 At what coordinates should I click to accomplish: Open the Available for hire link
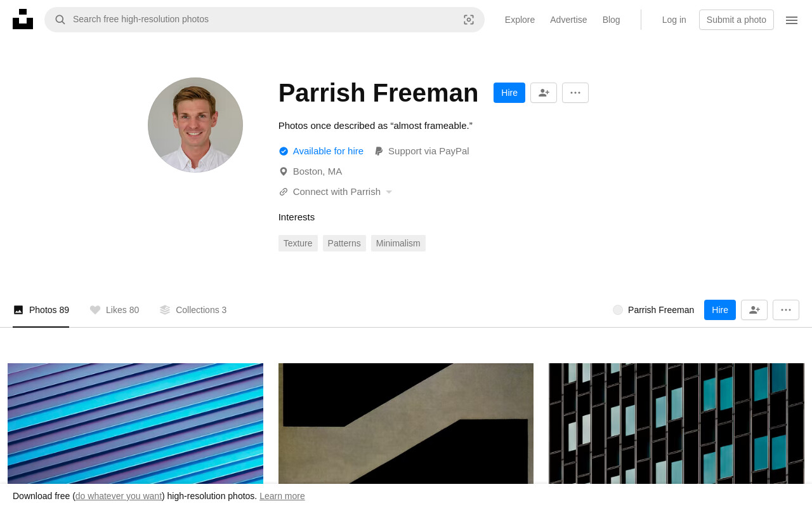pyautogui.click(x=321, y=151)
